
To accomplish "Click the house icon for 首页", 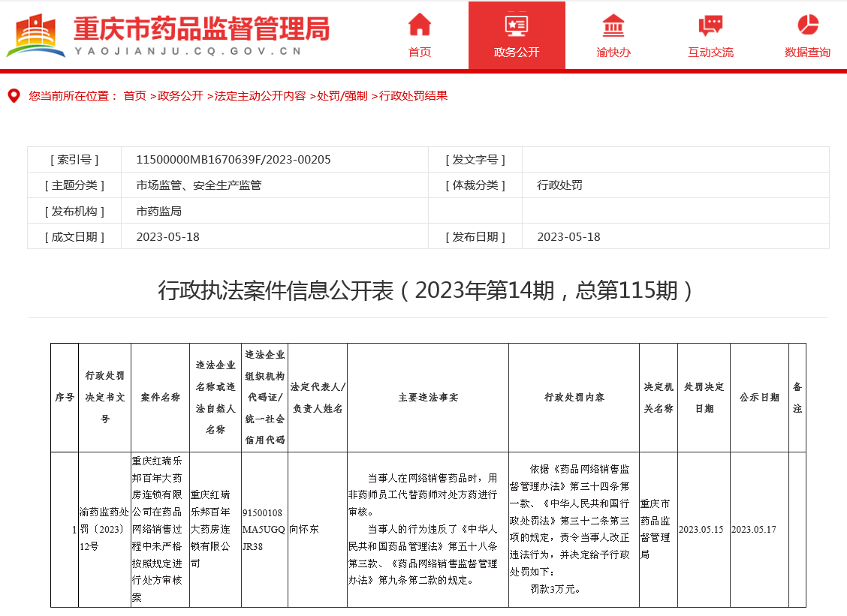I will coord(420,25).
